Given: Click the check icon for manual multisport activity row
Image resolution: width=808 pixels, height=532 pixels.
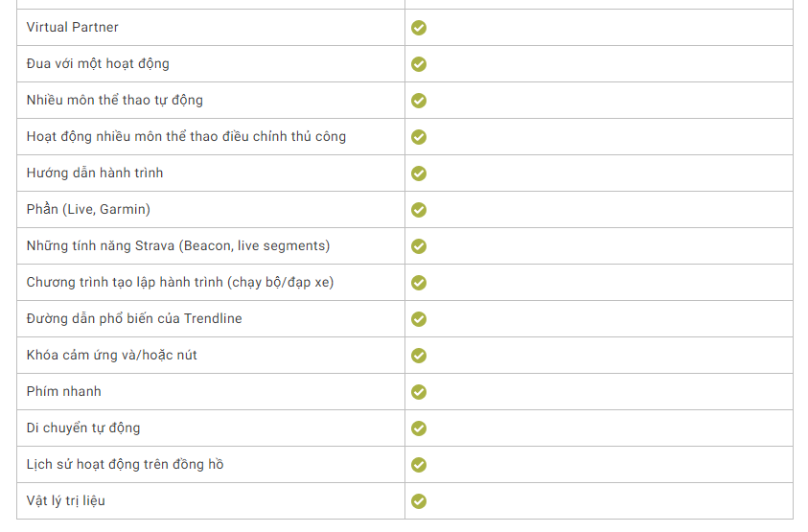Looking at the screenshot, I should tap(419, 137).
